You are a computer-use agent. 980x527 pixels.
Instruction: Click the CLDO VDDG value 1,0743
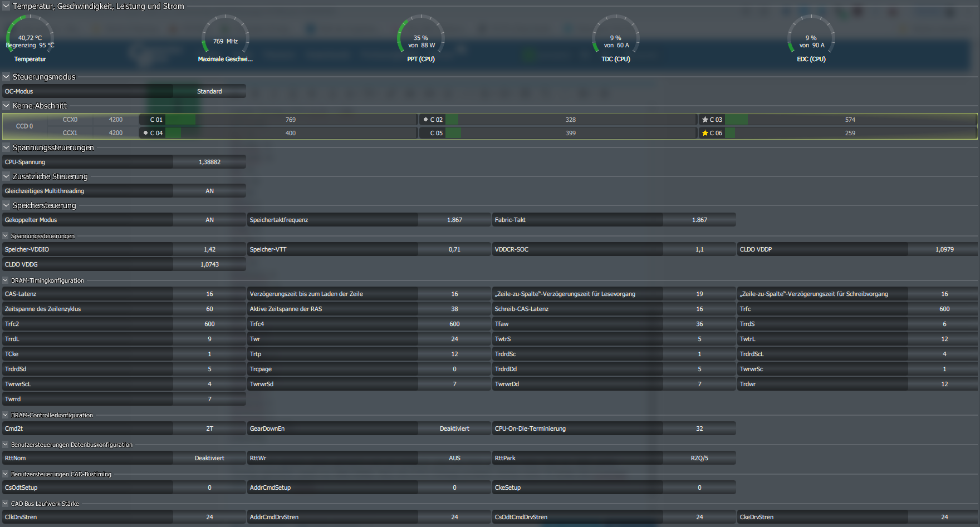pyautogui.click(x=209, y=264)
